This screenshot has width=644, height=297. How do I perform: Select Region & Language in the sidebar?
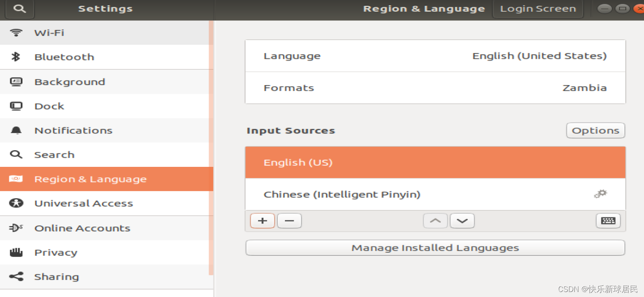click(90, 179)
